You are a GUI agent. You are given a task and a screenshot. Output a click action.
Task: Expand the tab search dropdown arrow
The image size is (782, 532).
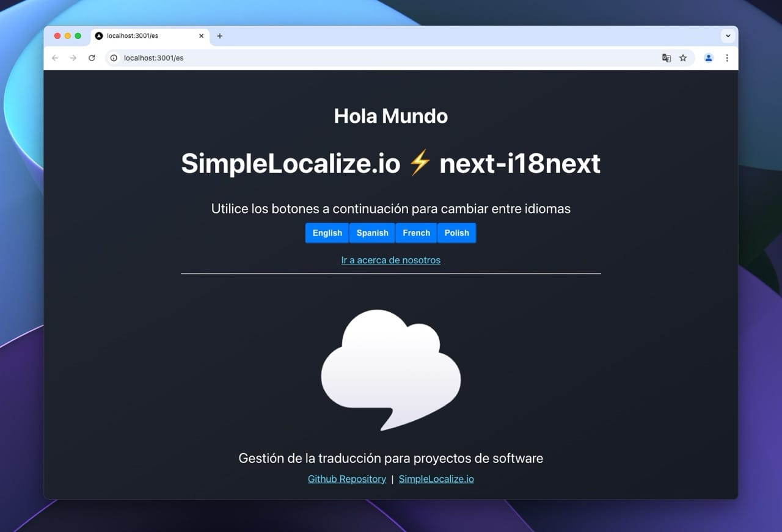pos(728,36)
